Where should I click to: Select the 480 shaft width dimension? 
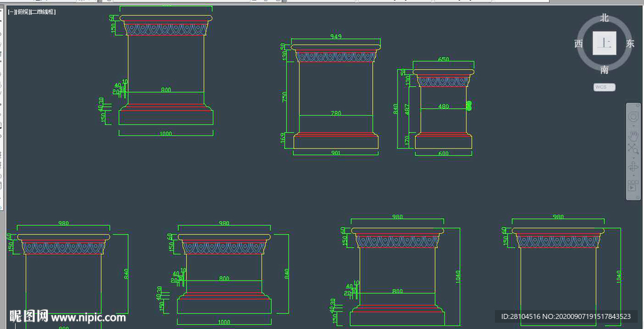tap(443, 106)
